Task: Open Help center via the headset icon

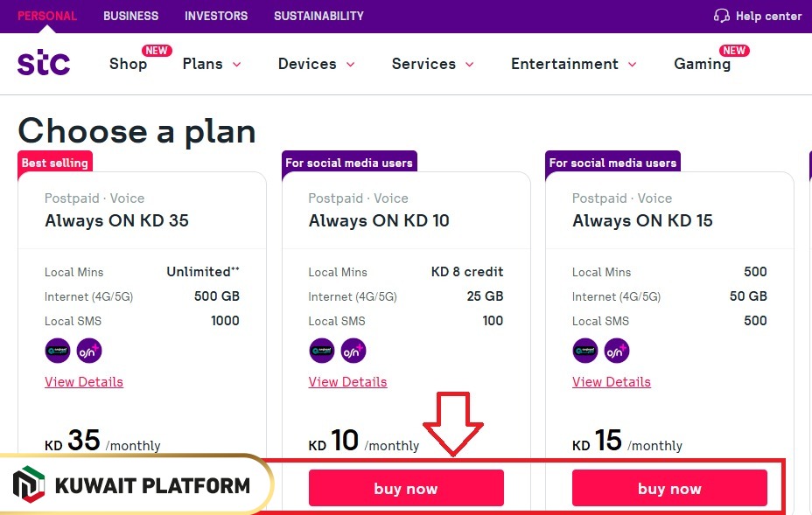Action: point(721,16)
